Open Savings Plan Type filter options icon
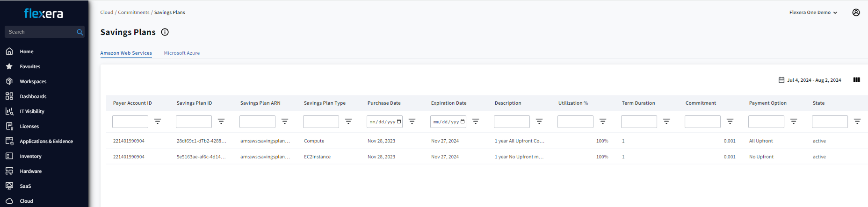 (348, 121)
